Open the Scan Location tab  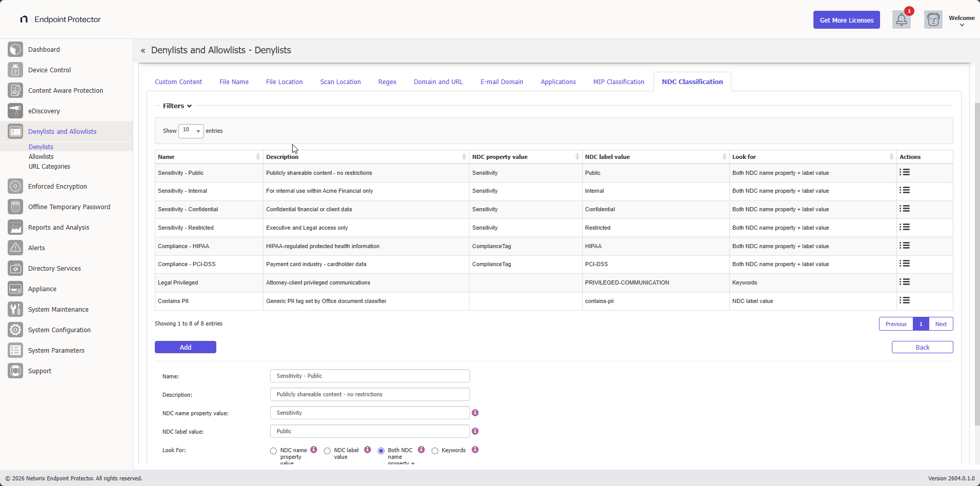pos(340,82)
